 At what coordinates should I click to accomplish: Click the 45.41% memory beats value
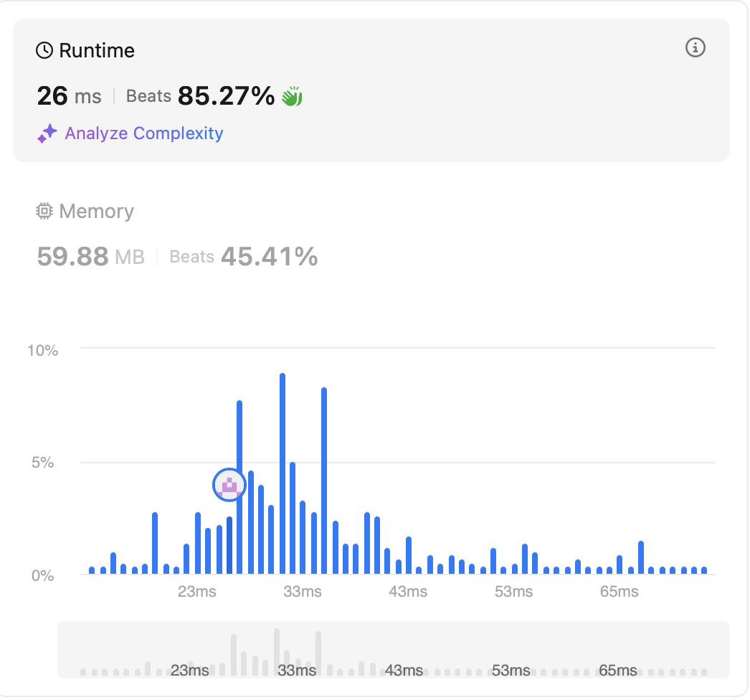click(269, 256)
